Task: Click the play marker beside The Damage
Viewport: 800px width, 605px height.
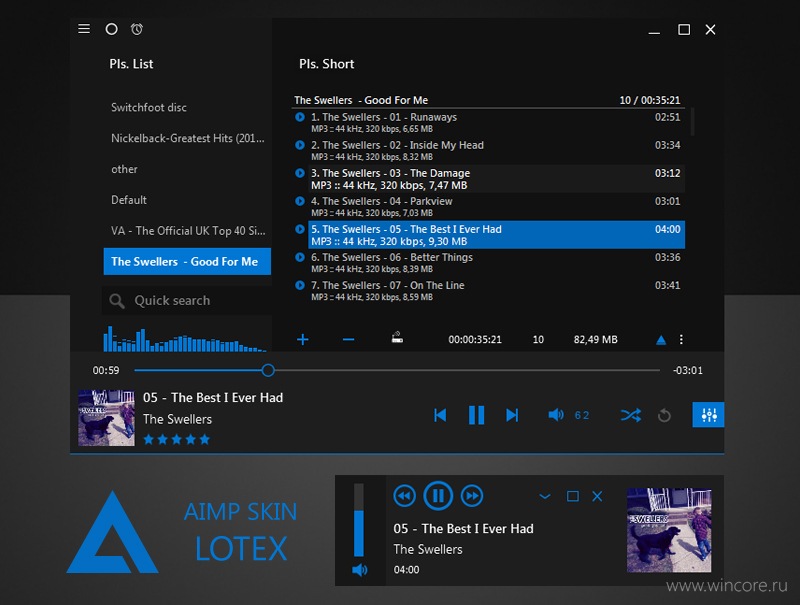Action: pos(300,173)
